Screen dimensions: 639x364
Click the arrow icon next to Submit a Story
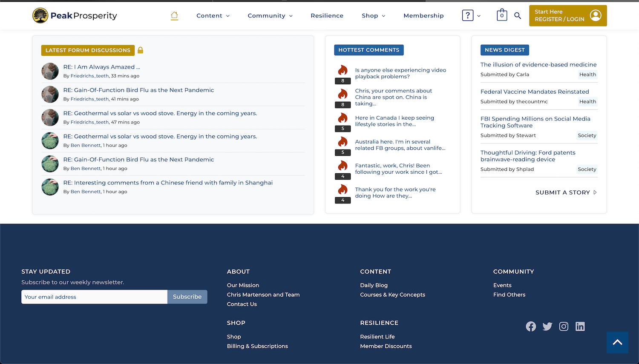(595, 192)
